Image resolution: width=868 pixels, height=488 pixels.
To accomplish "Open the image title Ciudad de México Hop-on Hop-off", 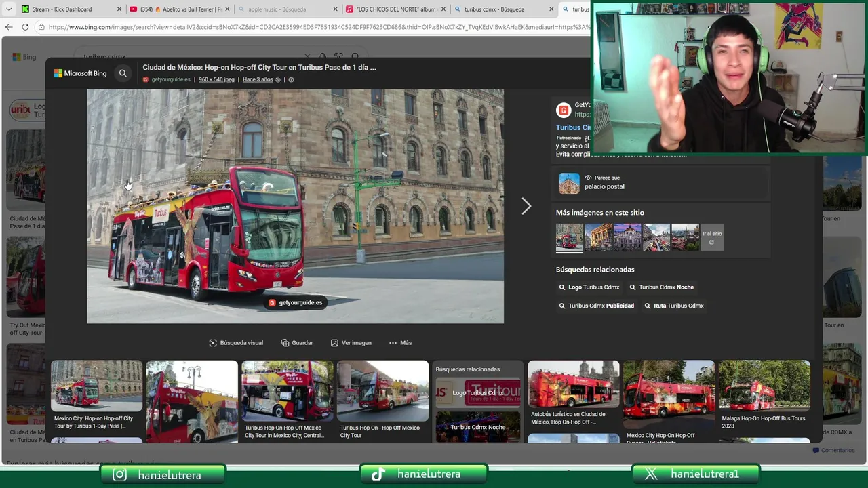I will point(259,68).
